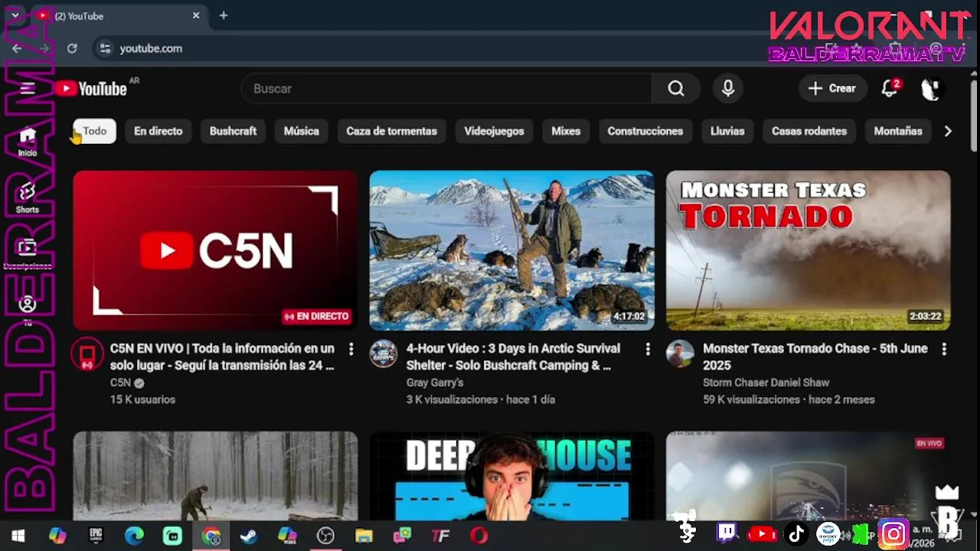The image size is (980, 551).
Task: Filter by Montañas chip
Action: (x=898, y=131)
